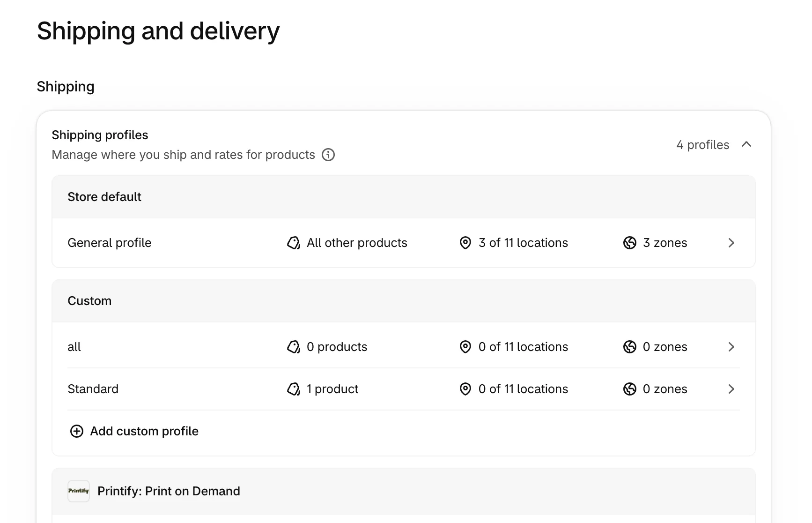Click the 'Shipping and delivery' page title
Screen dimensions: 812x523
(x=158, y=31)
